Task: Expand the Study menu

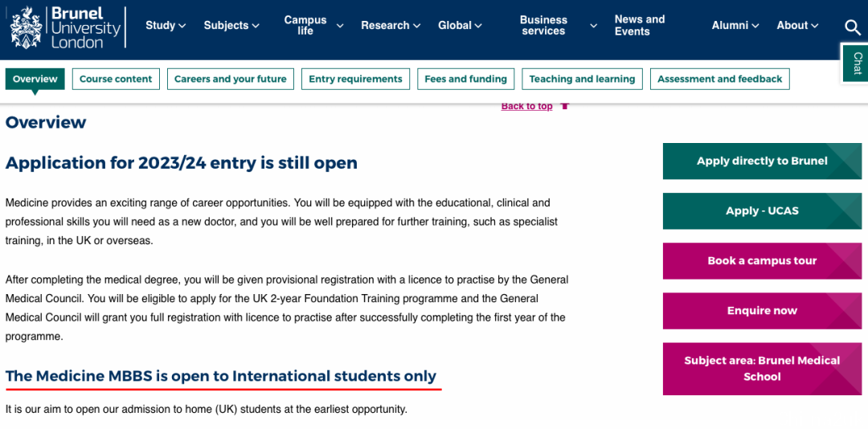Action: [166, 26]
